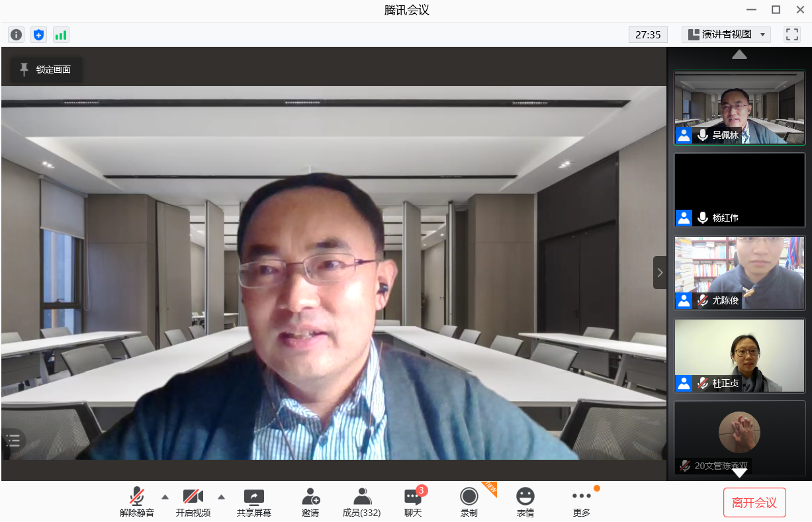Viewport: 812px width, 522px height.
Task: Open the Share Screen (共享屏幕) tool
Action: pos(254,502)
